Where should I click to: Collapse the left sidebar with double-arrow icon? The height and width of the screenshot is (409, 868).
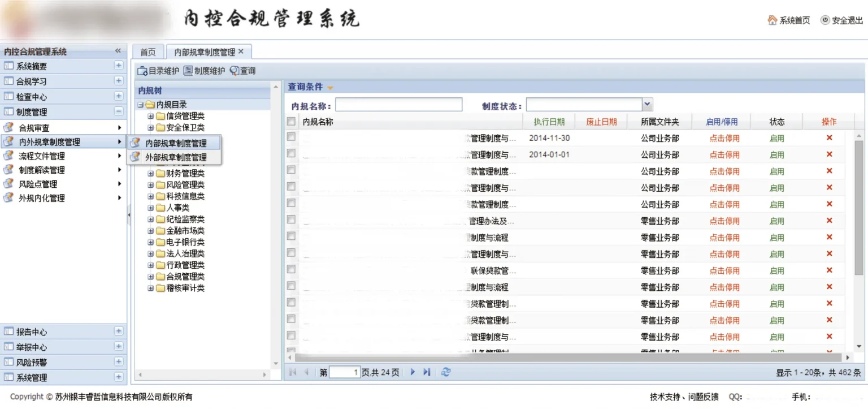click(x=118, y=51)
